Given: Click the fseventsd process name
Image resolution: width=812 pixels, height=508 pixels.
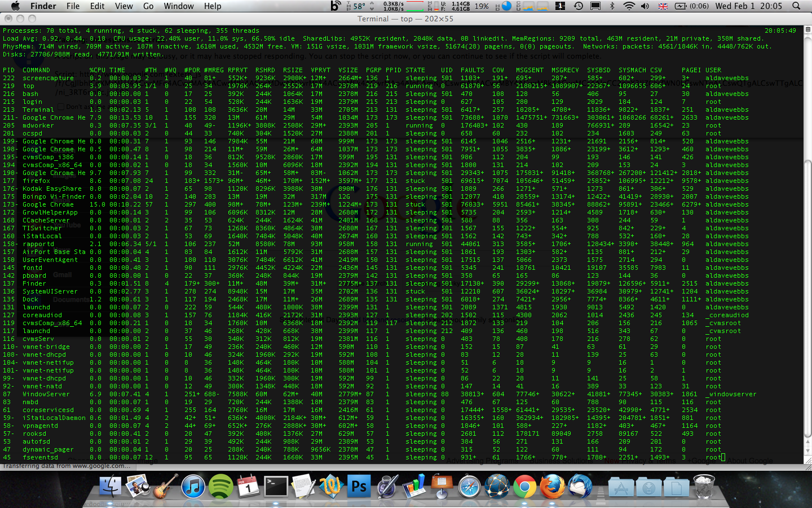Looking at the screenshot, I should coord(41,458).
